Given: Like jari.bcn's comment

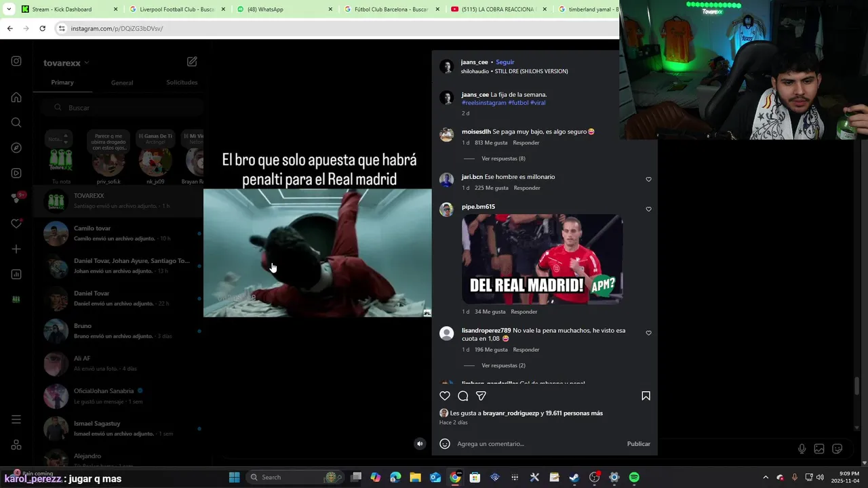Looking at the screenshot, I should tap(648, 180).
